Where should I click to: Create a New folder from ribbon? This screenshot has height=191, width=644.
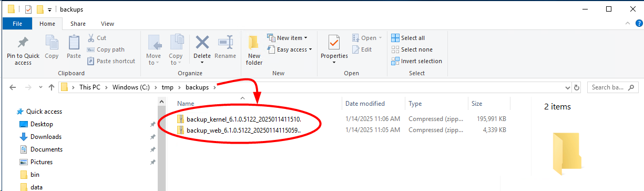tap(254, 50)
